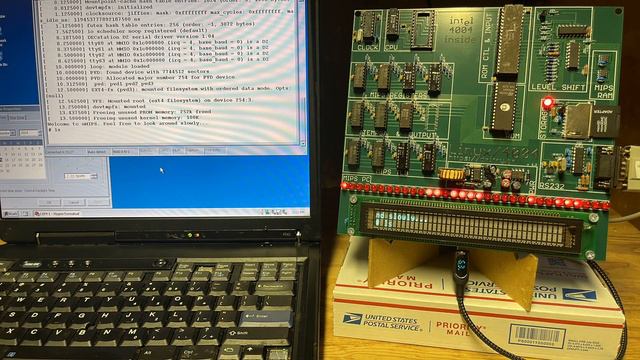Select second tab in Date and Time dialog
The image size is (640, 360).
[x=17, y=118]
